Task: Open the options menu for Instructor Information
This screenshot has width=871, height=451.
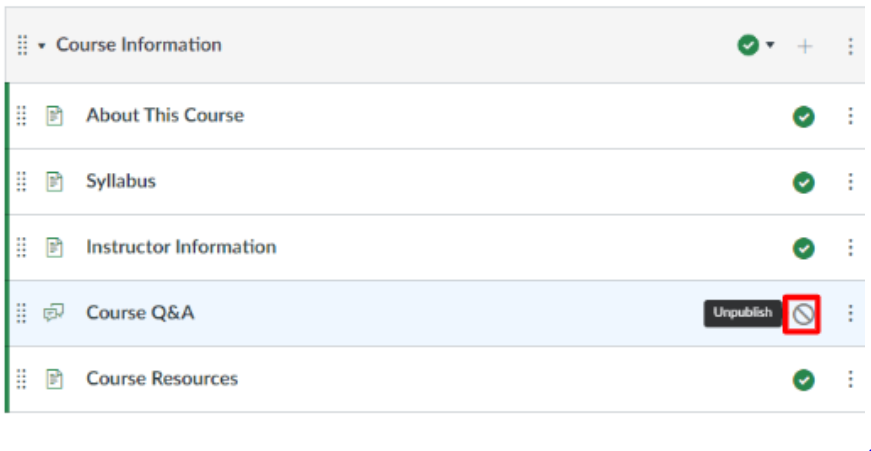Action: [850, 247]
